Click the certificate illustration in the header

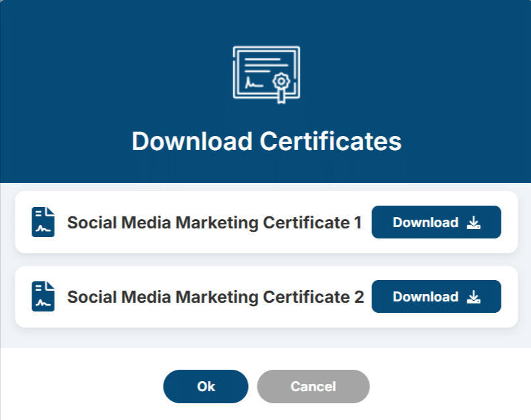click(266, 75)
